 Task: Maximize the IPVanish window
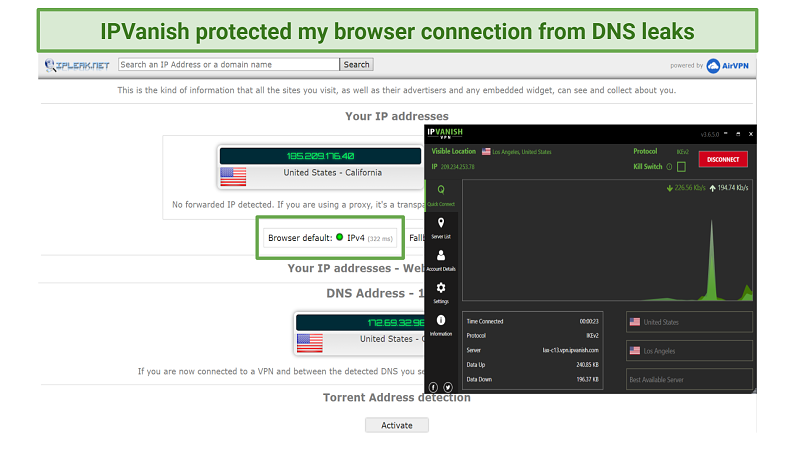point(738,134)
